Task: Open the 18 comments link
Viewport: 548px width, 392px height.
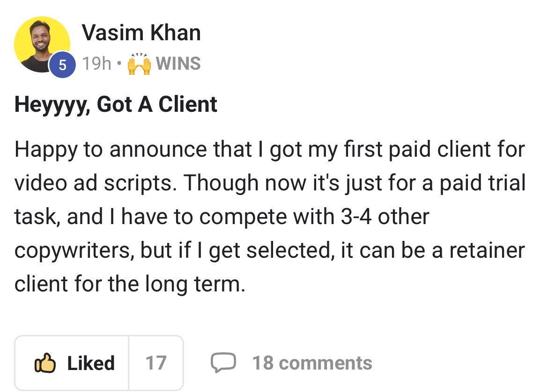Action: [x=312, y=363]
